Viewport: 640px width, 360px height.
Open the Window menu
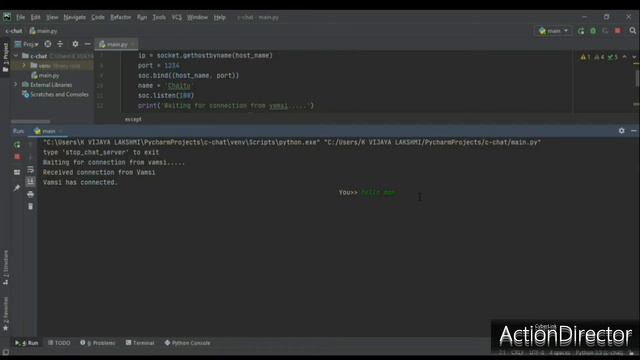198,17
